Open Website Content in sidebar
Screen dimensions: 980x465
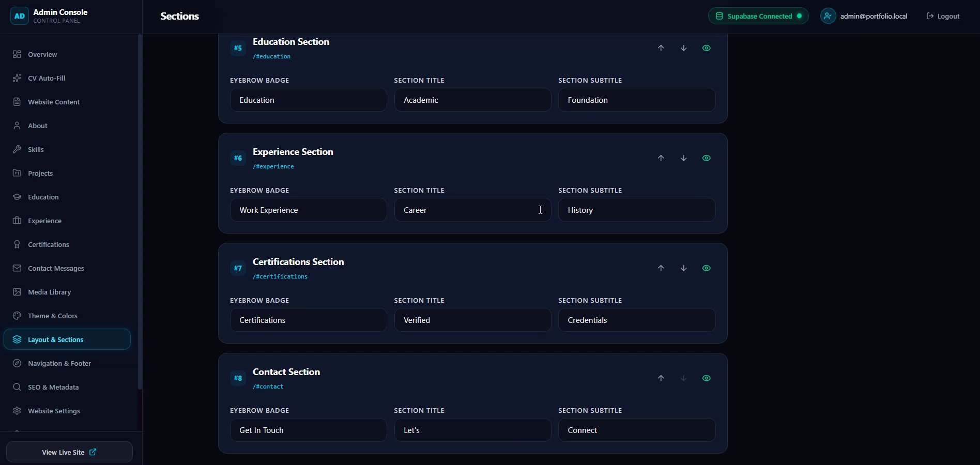tap(67, 102)
